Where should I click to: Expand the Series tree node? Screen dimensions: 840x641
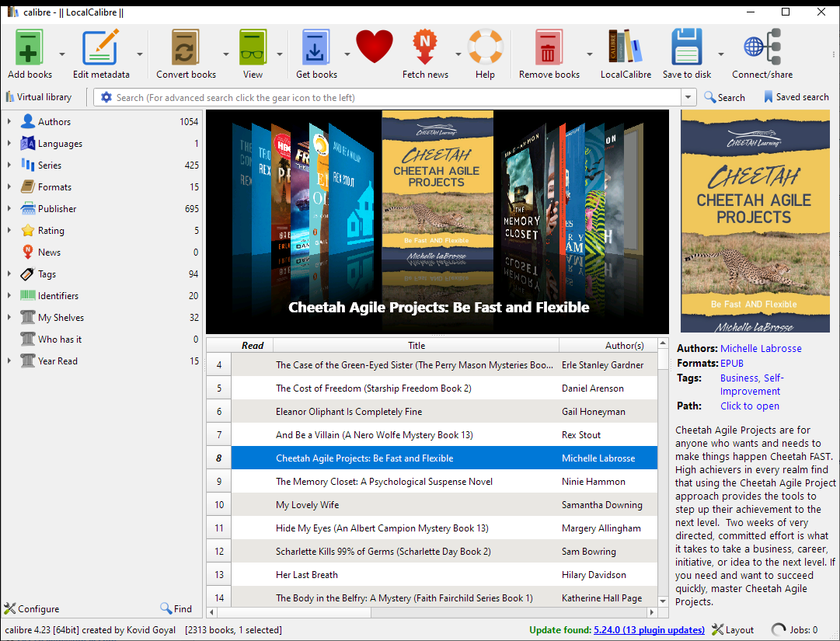coord(9,165)
